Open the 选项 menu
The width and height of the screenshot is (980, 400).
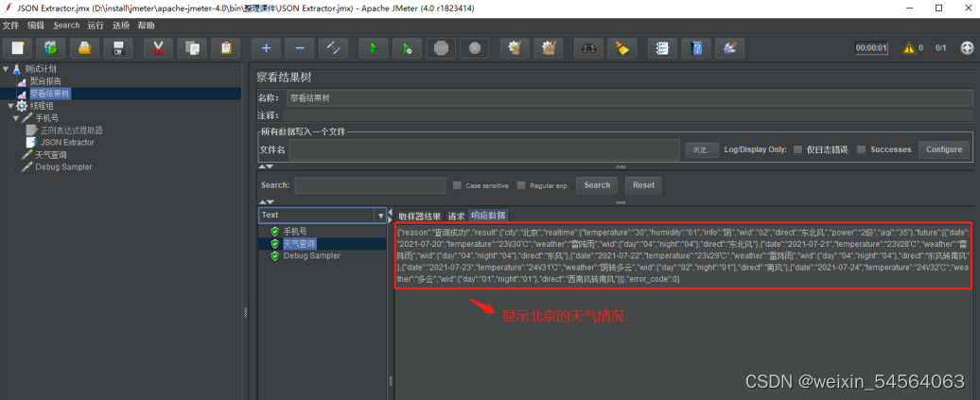click(121, 26)
